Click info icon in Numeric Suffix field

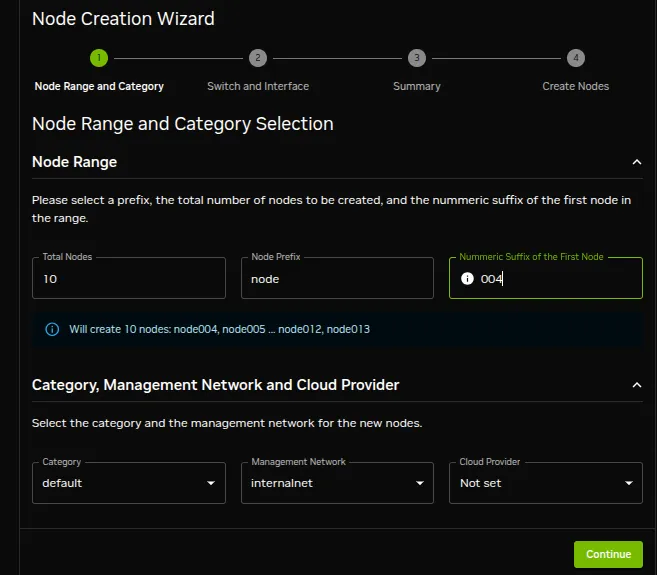point(467,278)
